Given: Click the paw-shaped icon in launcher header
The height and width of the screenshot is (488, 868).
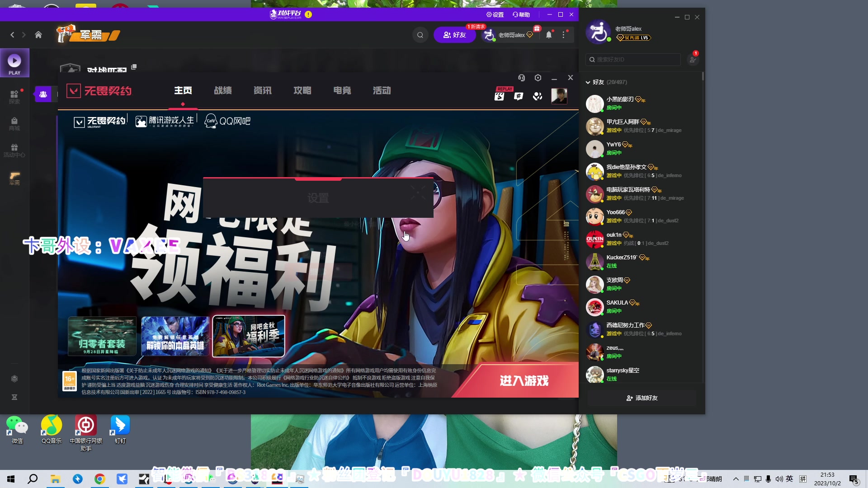Looking at the screenshot, I should tap(538, 96).
